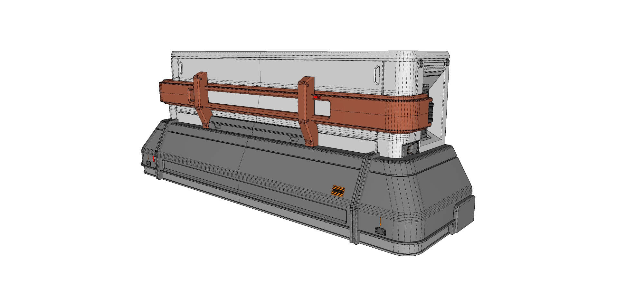Click the red light on the base's left end
Image resolution: width=644 pixels, height=284 pixels.
(154, 159)
